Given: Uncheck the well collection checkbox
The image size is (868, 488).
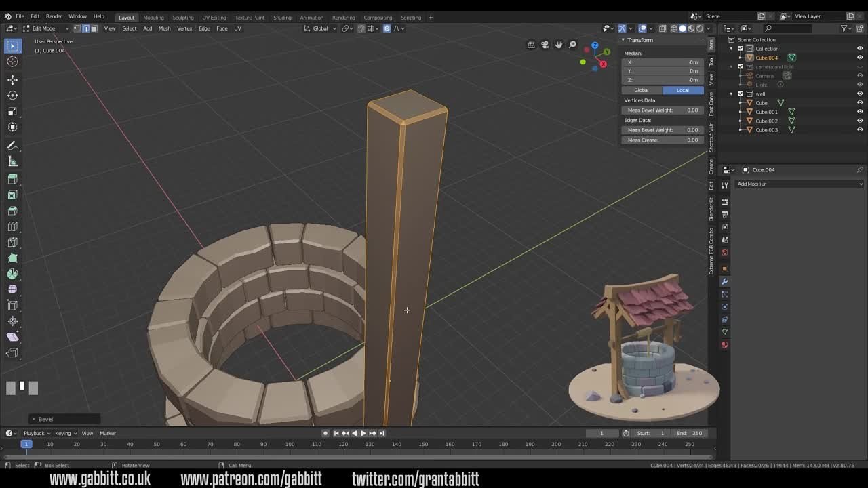Looking at the screenshot, I should pos(741,94).
